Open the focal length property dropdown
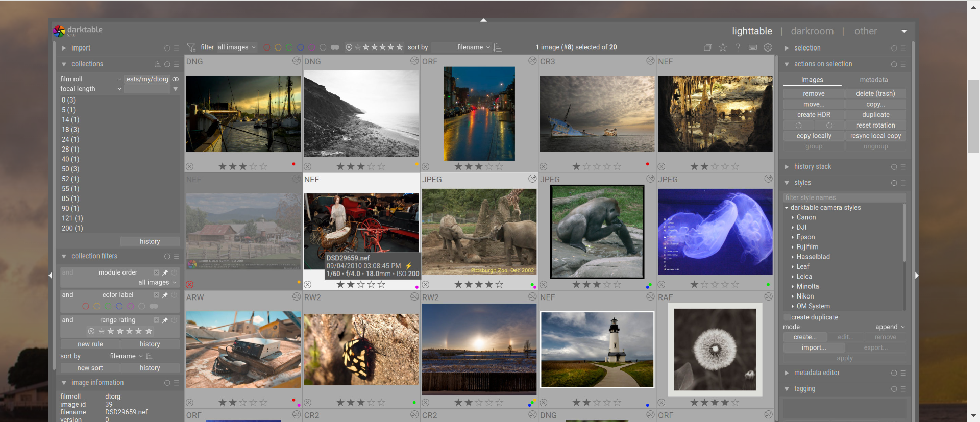This screenshot has height=422, width=980. [91, 89]
